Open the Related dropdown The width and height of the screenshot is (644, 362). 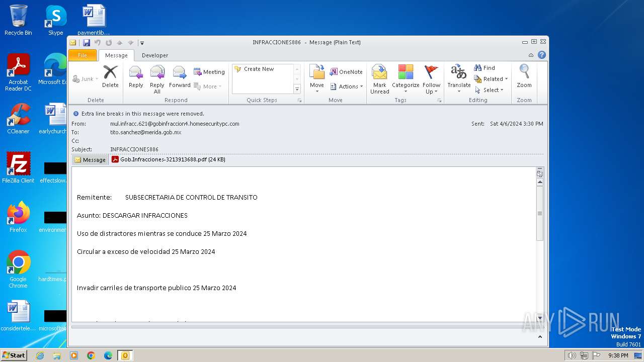pos(491,79)
